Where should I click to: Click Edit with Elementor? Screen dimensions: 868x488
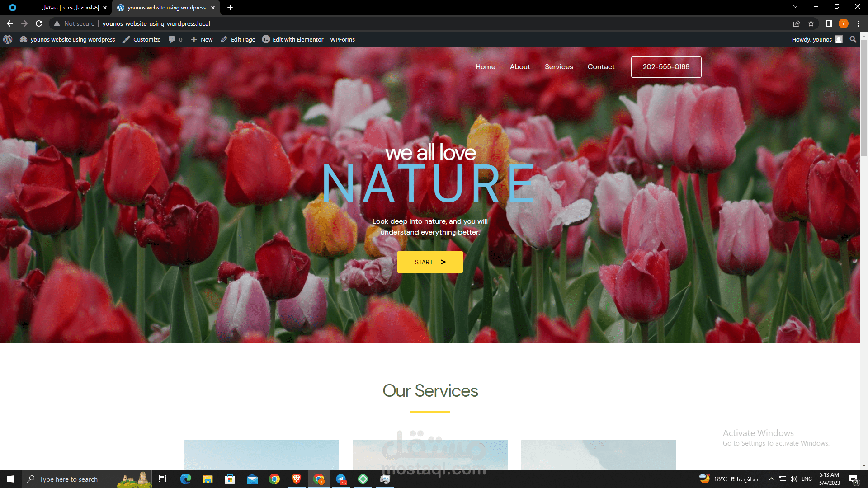click(x=293, y=39)
